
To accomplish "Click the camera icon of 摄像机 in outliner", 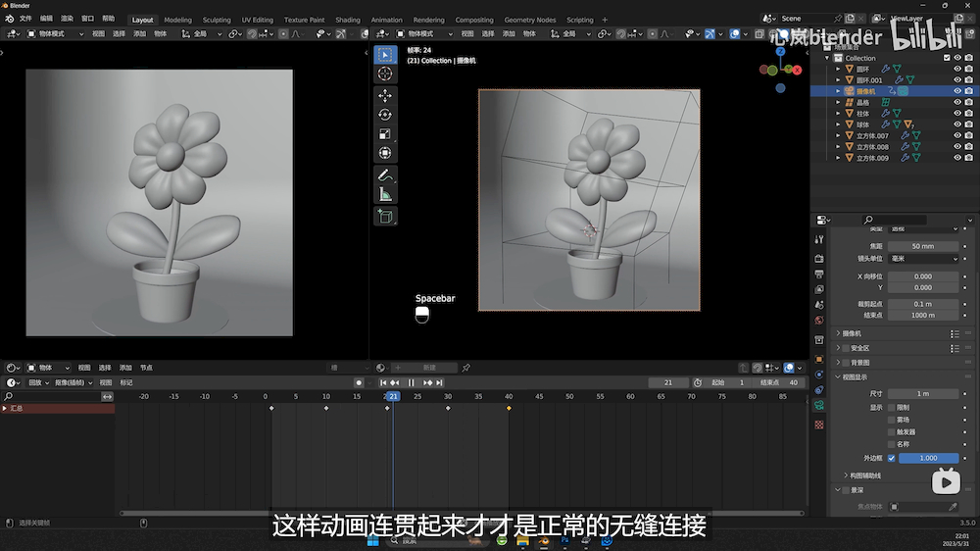I will pos(850,91).
